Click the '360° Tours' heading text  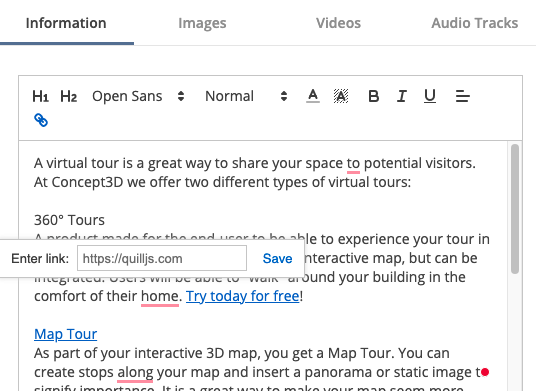(x=69, y=220)
